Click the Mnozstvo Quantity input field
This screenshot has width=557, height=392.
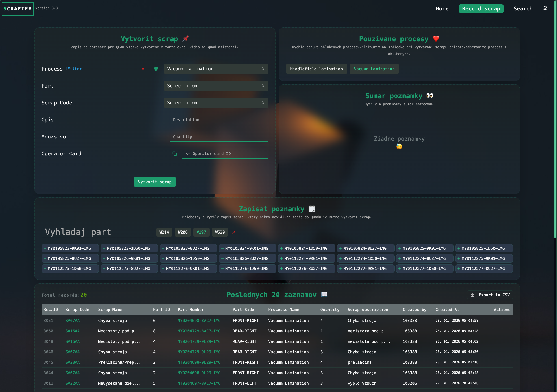(219, 137)
